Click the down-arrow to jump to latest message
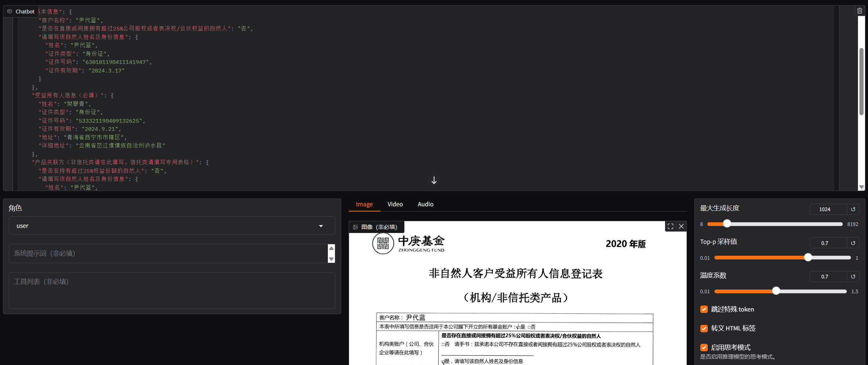 (x=434, y=180)
